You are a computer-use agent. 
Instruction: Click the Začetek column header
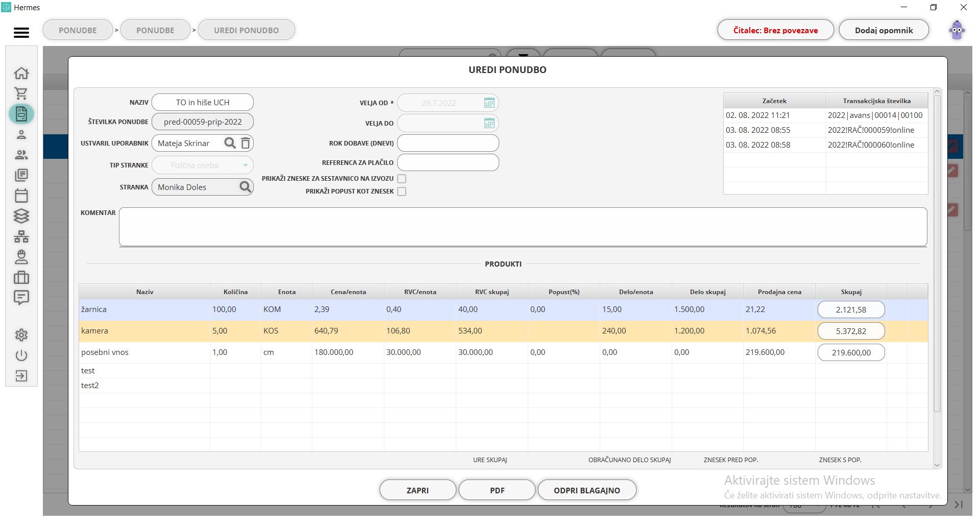(x=774, y=101)
